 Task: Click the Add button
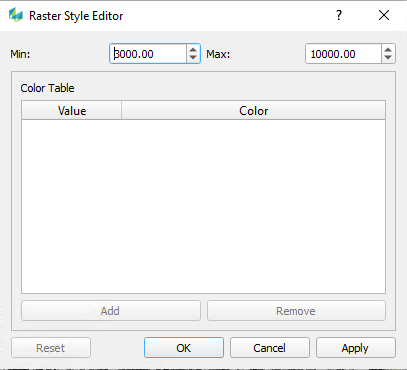click(x=111, y=311)
